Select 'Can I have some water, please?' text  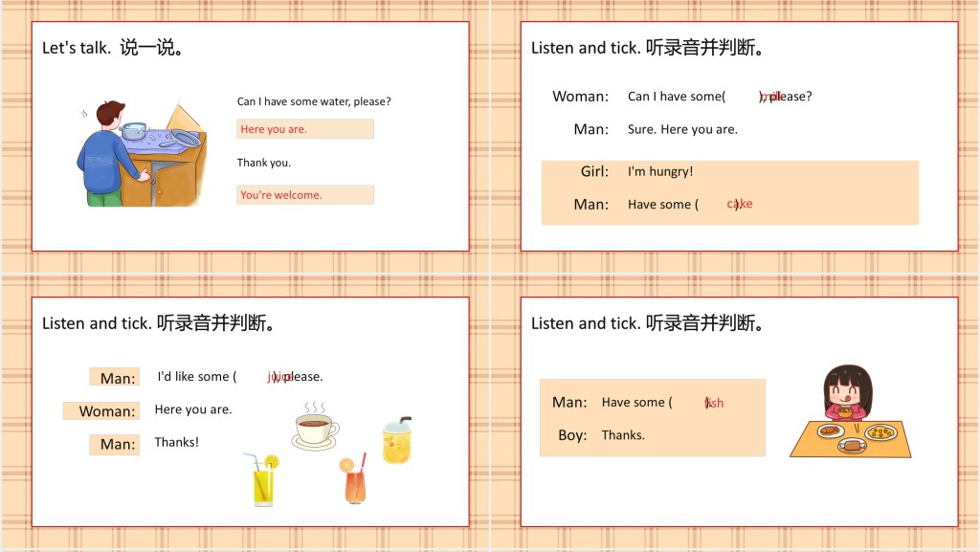coord(314,101)
